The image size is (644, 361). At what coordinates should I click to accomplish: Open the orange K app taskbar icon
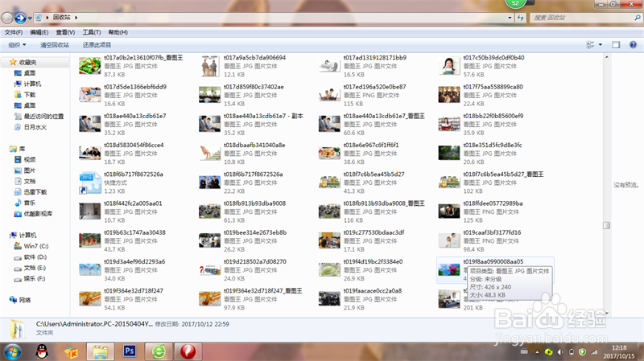[72, 352]
